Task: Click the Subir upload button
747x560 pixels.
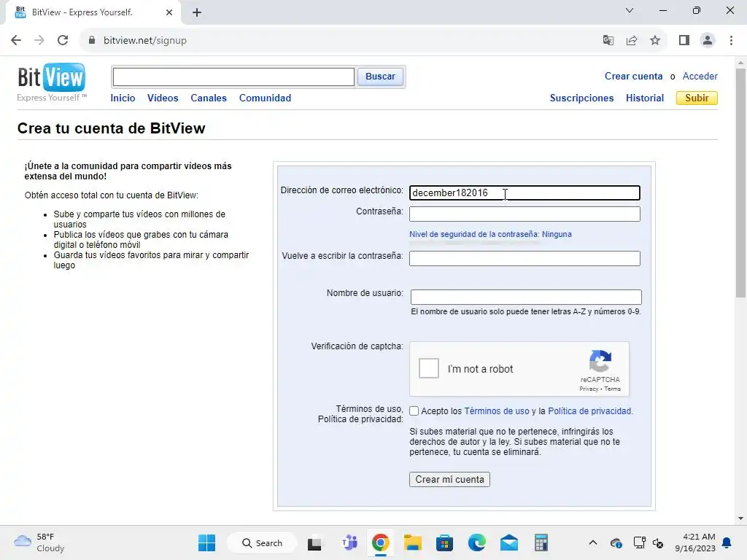Action: [697, 98]
